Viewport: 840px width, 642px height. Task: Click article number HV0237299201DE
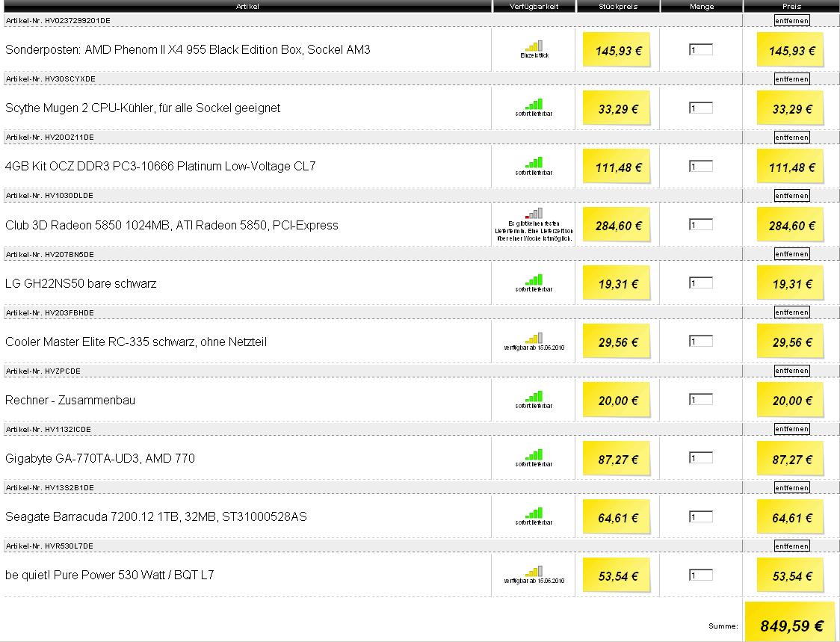coord(78,20)
